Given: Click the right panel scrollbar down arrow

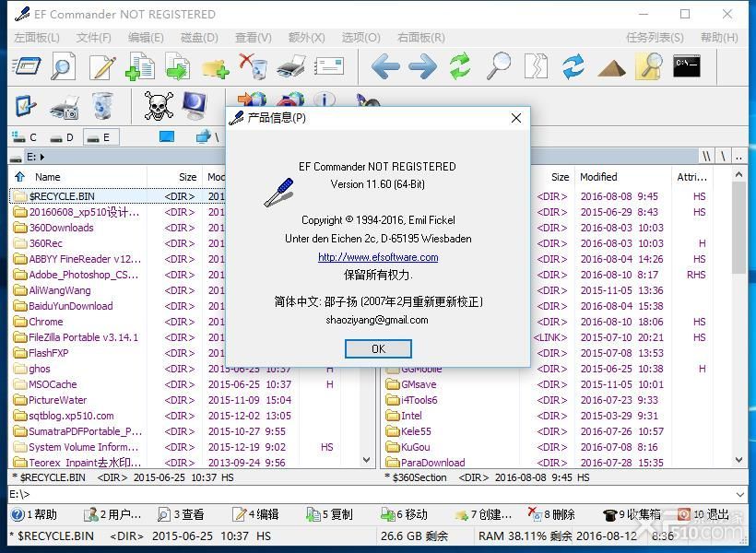Looking at the screenshot, I should (x=739, y=460).
